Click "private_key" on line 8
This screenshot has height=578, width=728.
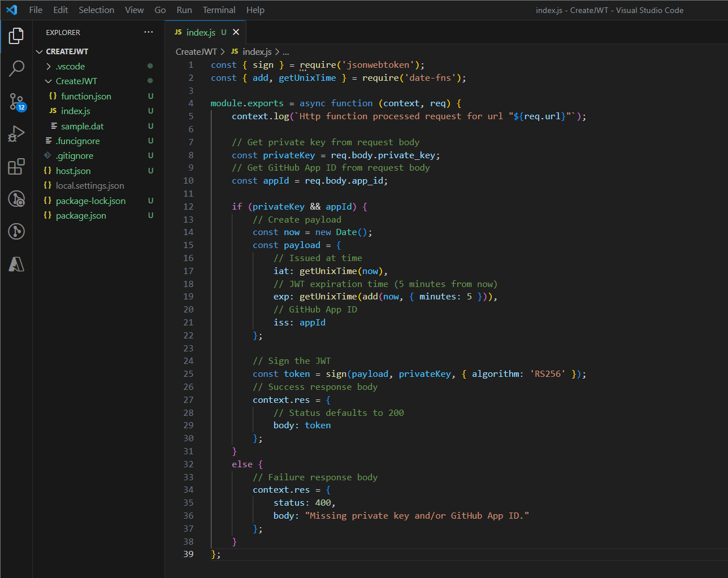pos(406,155)
